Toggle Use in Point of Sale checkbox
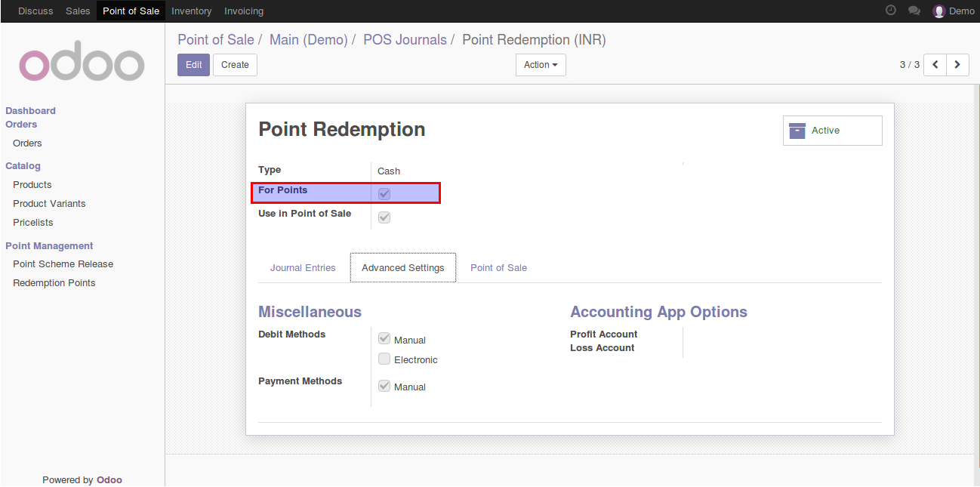This screenshot has width=980, height=487. coord(384,217)
